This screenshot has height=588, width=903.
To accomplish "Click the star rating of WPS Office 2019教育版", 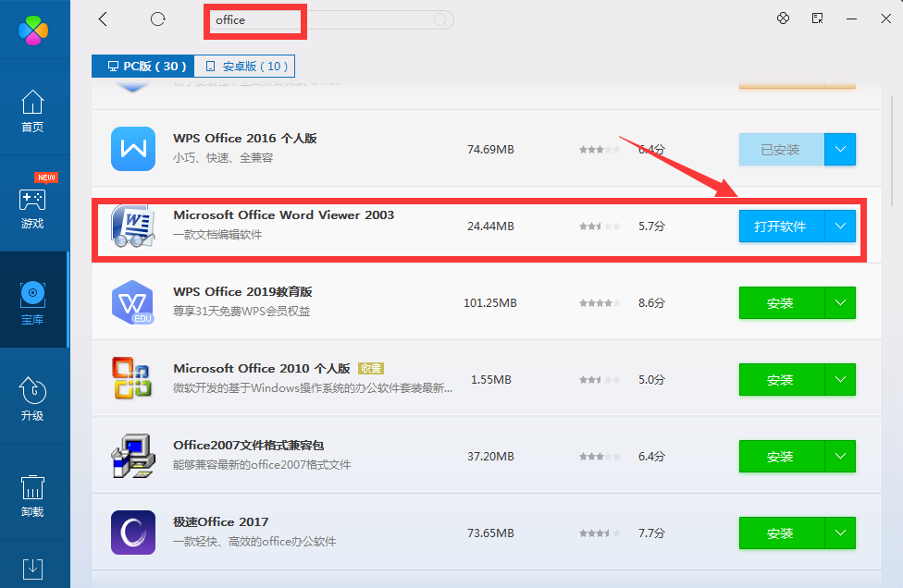I will coord(600,302).
